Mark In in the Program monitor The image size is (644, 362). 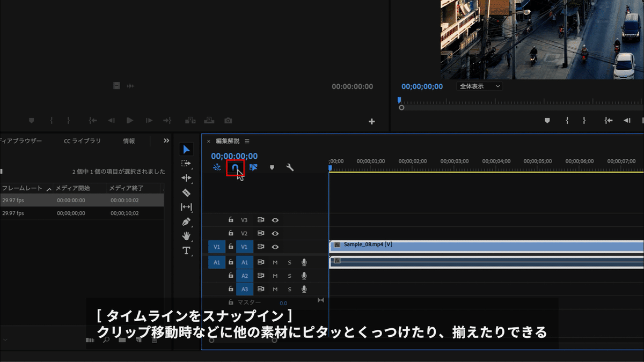tap(567, 121)
